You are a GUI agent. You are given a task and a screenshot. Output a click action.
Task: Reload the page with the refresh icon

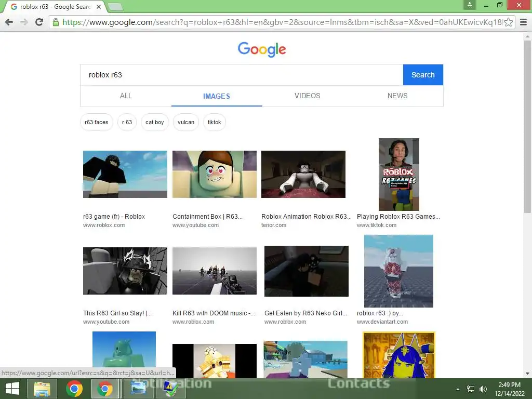39,22
